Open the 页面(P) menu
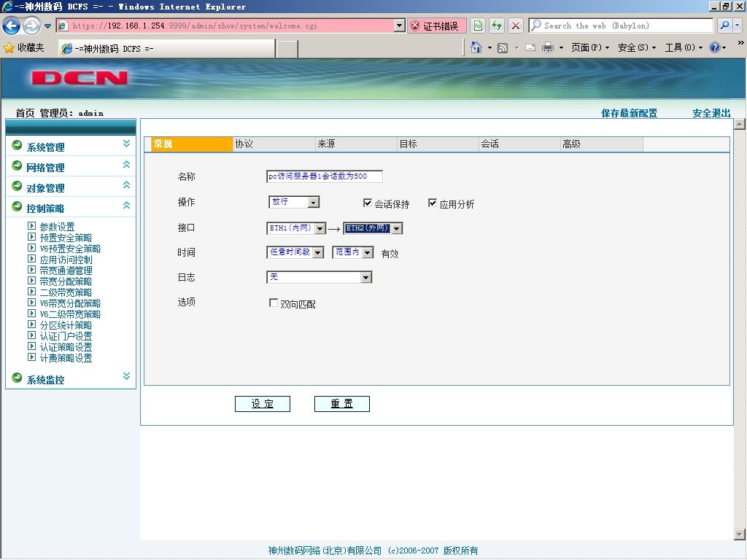 click(589, 47)
